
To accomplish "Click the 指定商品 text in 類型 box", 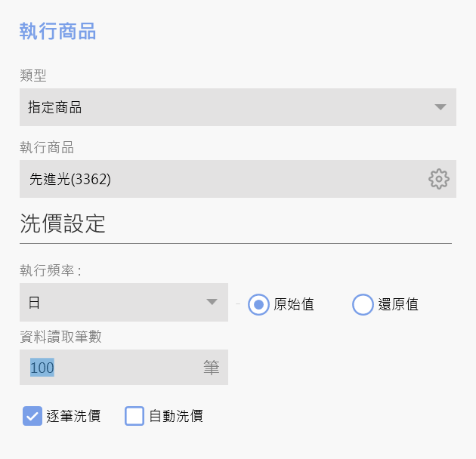I will 55,107.
